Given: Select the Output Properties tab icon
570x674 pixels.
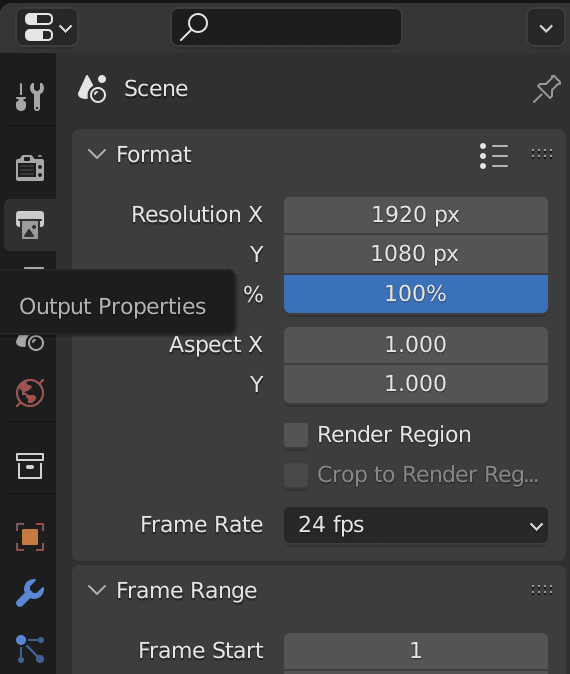Looking at the screenshot, I should click(x=30, y=224).
